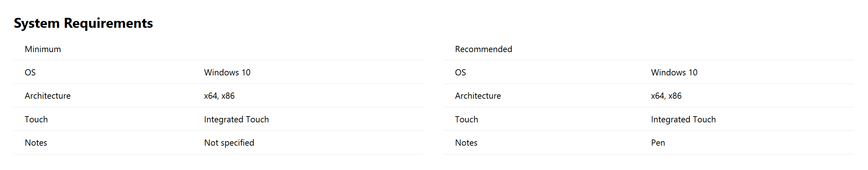Click the OS label in Minimum table
Viewport: 868px width, 170px height.
coord(30,72)
